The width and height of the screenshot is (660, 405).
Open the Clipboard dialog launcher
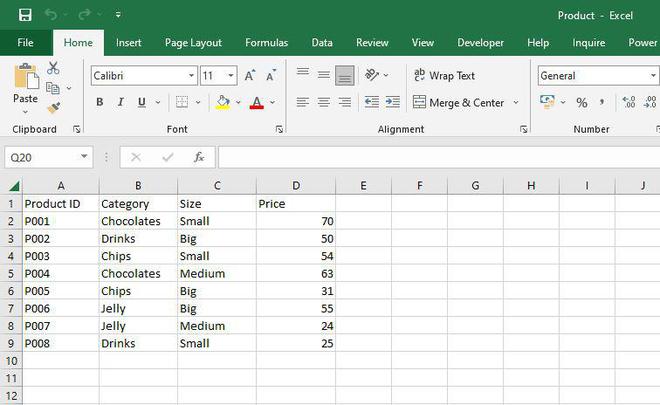(77, 129)
